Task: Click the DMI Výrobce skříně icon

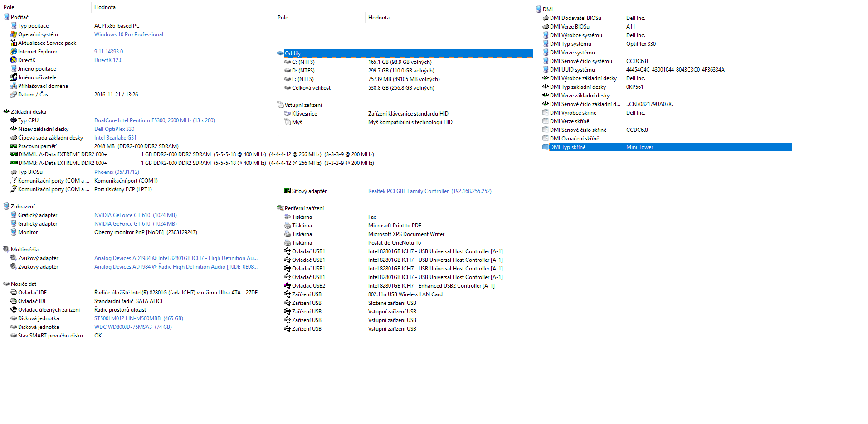Action: 546,113
